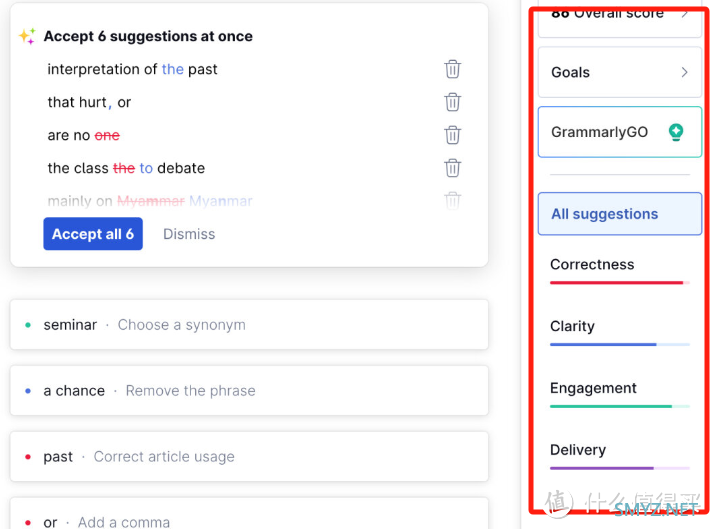Delete the Myanmar spelling suggestion
The image size is (711, 529).
(452, 200)
